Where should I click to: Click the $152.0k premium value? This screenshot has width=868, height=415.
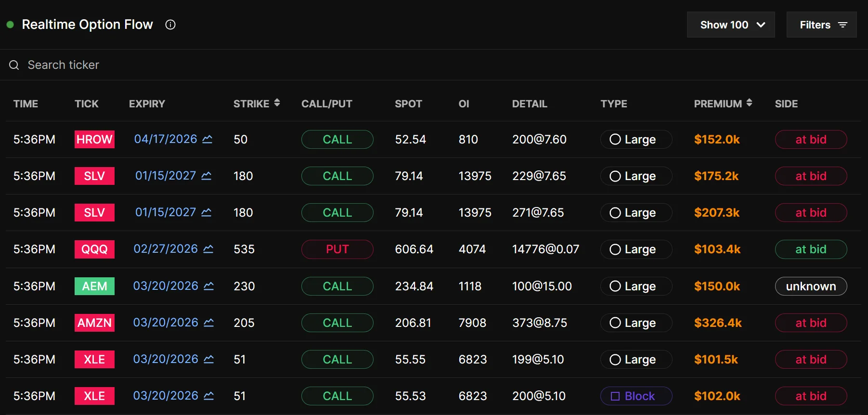tap(717, 139)
